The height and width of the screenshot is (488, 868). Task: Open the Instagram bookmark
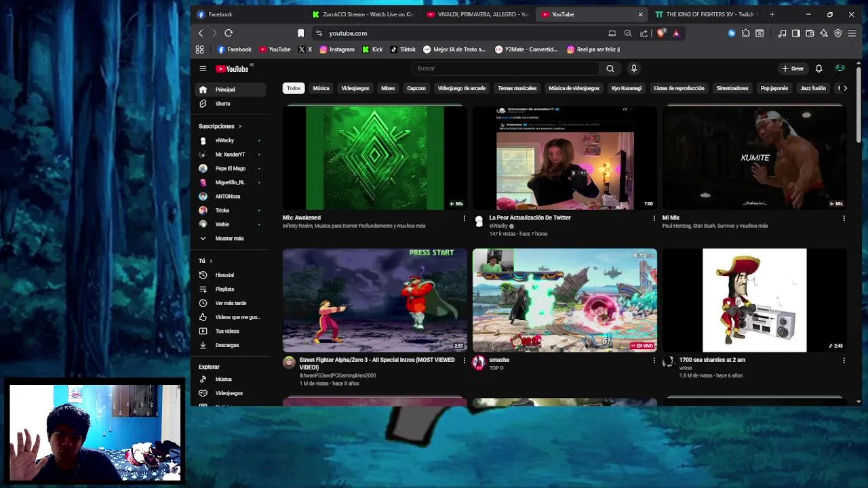[x=337, y=49]
